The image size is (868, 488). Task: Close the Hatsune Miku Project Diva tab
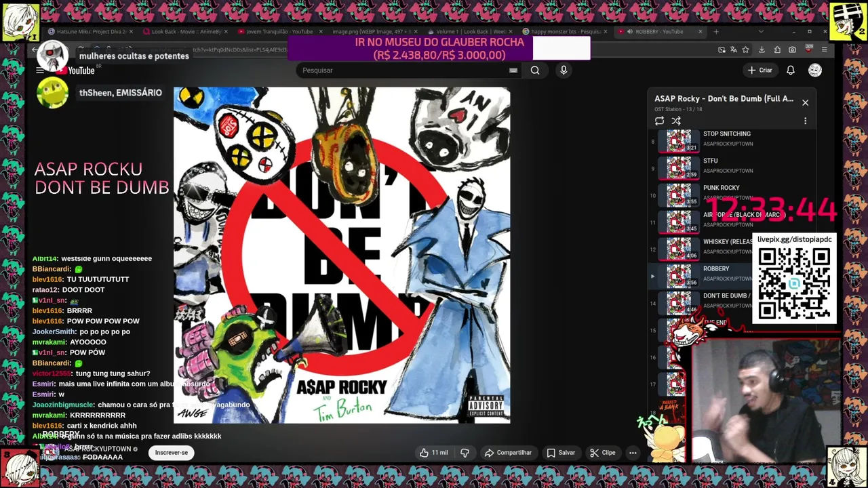click(x=130, y=31)
